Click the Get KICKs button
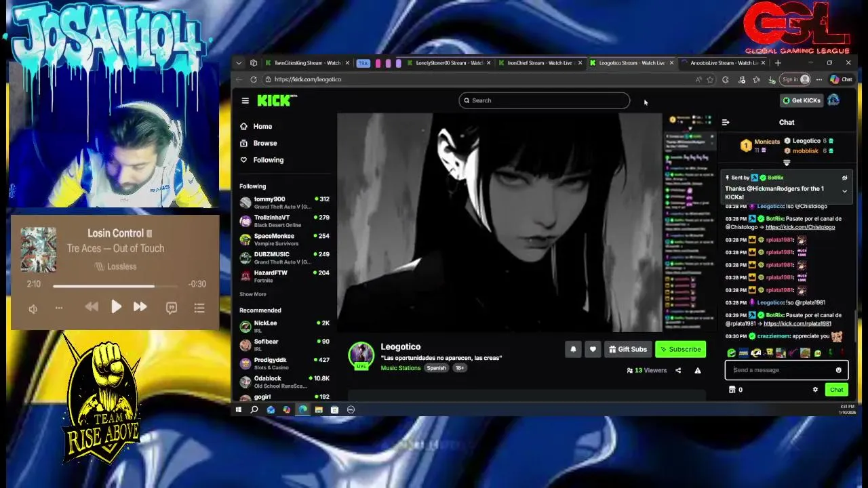 tap(801, 100)
